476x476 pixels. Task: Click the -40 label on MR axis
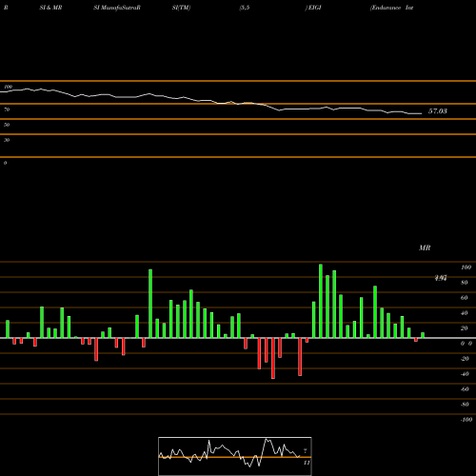pyautogui.click(x=465, y=374)
